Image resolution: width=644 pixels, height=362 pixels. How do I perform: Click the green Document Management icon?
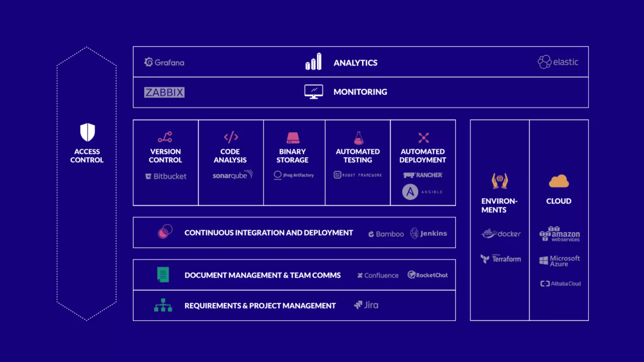pyautogui.click(x=163, y=274)
